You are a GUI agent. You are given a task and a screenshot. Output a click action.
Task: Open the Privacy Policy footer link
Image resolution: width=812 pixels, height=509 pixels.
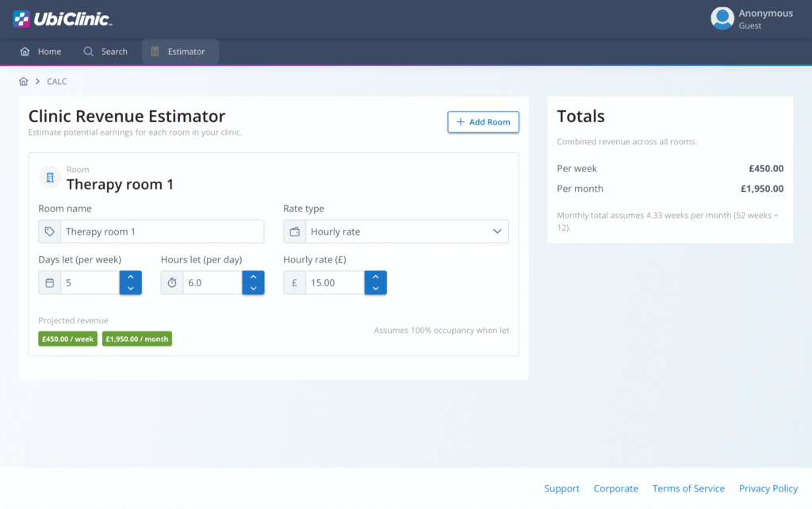point(768,488)
